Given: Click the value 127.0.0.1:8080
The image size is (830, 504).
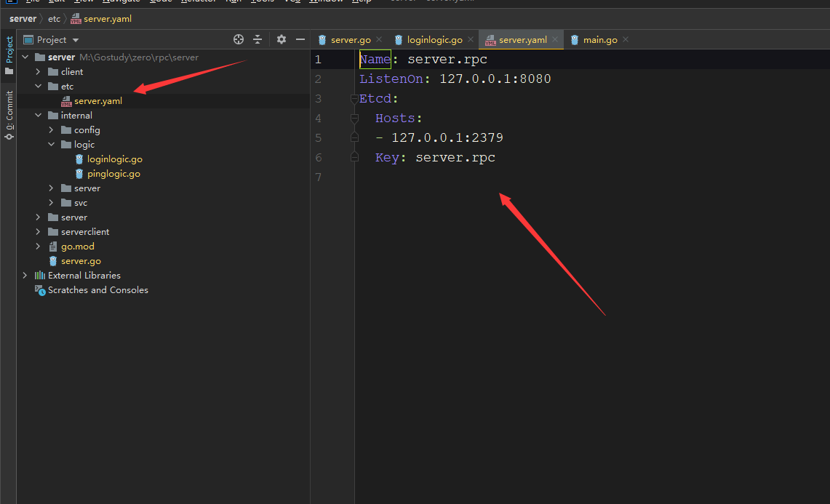Looking at the screenshot, I should coord(495,79).
